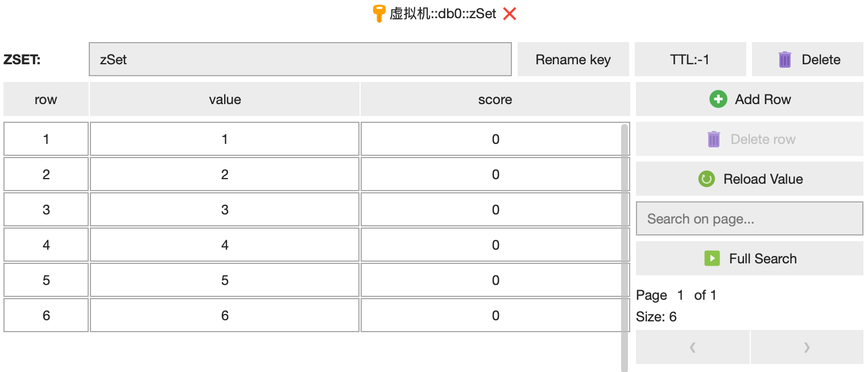Click the left pagination chevron
Viewport: 868px width, 372px height.
click(x=692, y=347)
